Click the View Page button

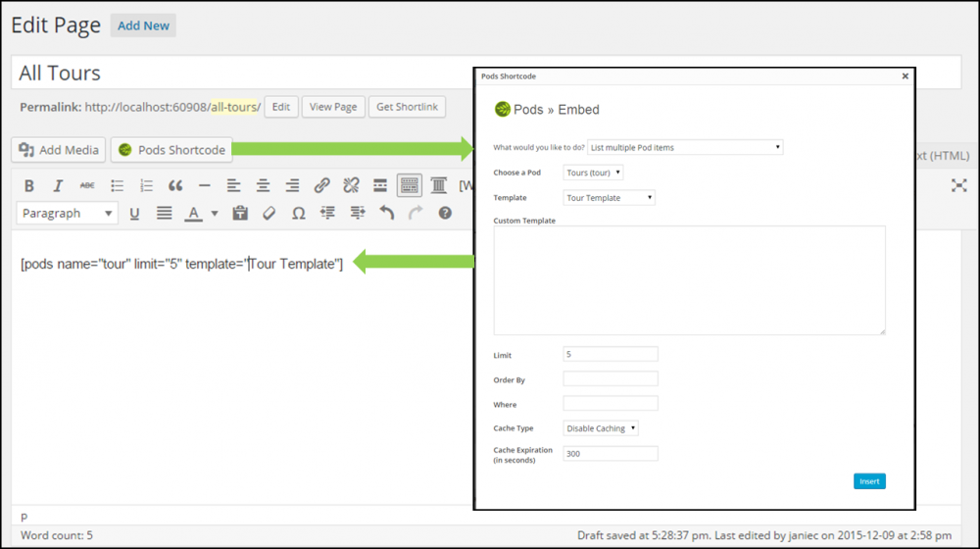click(x=333, y=107)
